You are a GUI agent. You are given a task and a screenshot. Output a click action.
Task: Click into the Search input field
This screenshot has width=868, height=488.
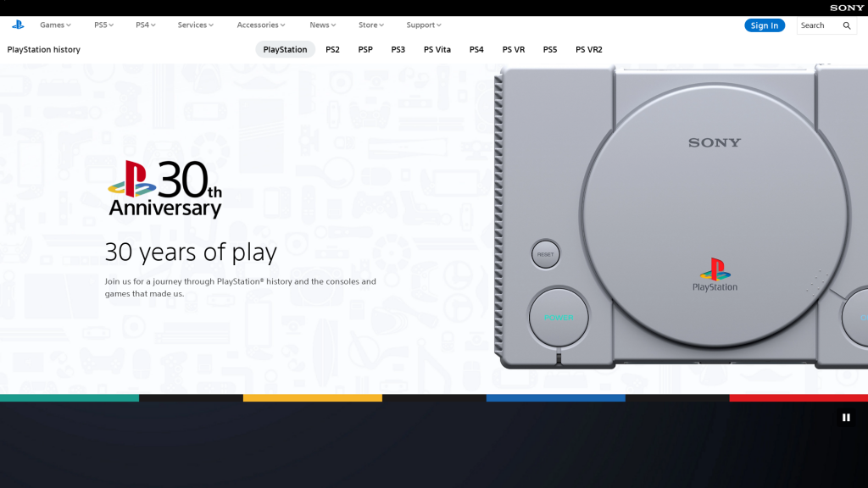point(816,25)
